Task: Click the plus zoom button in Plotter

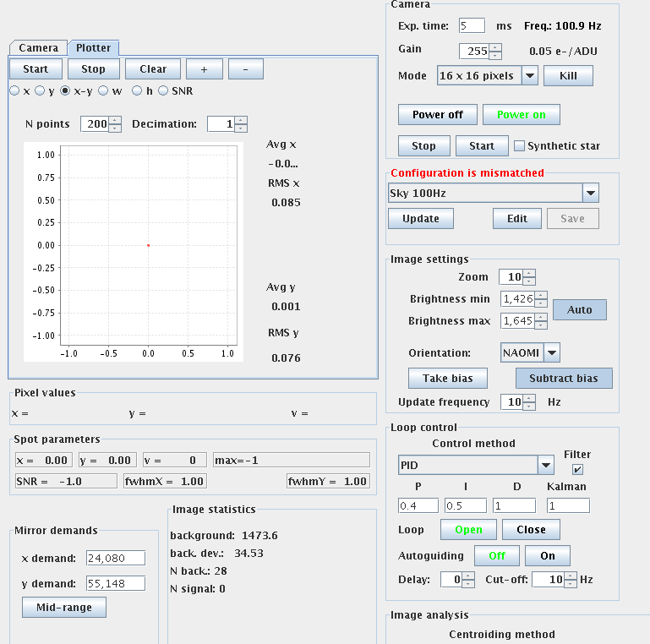Action: coord(204,69)
